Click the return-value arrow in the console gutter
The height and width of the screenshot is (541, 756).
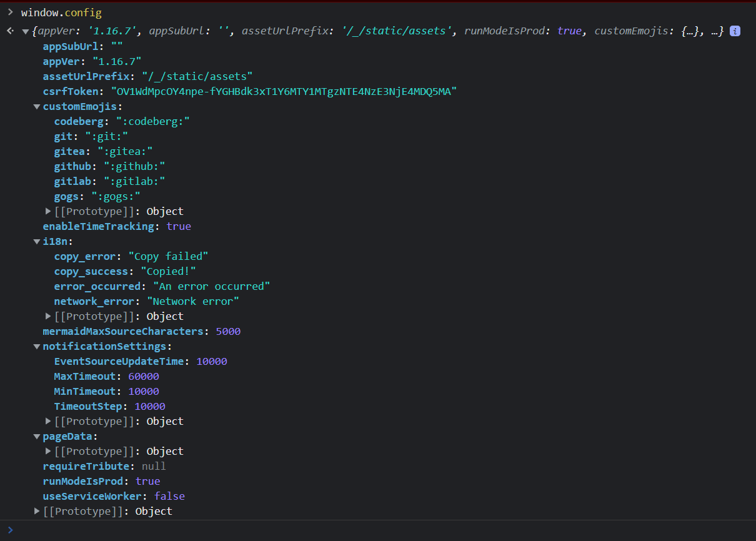9,29
